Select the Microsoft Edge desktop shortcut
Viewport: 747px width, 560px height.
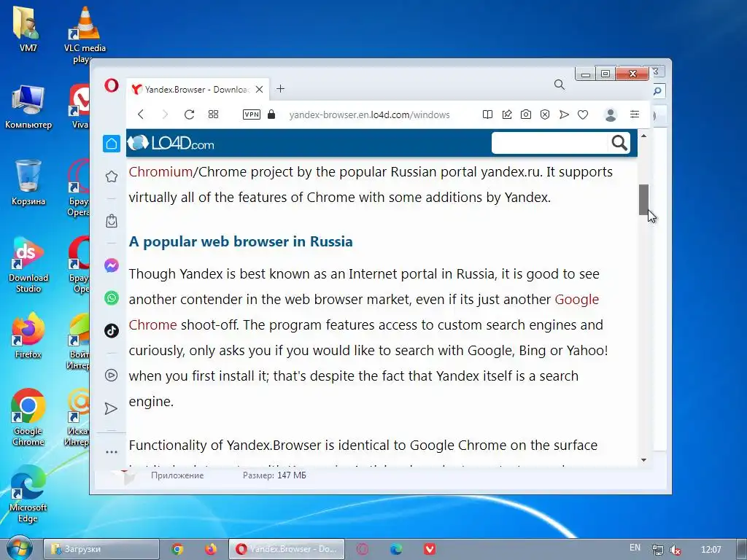point(28,494)
